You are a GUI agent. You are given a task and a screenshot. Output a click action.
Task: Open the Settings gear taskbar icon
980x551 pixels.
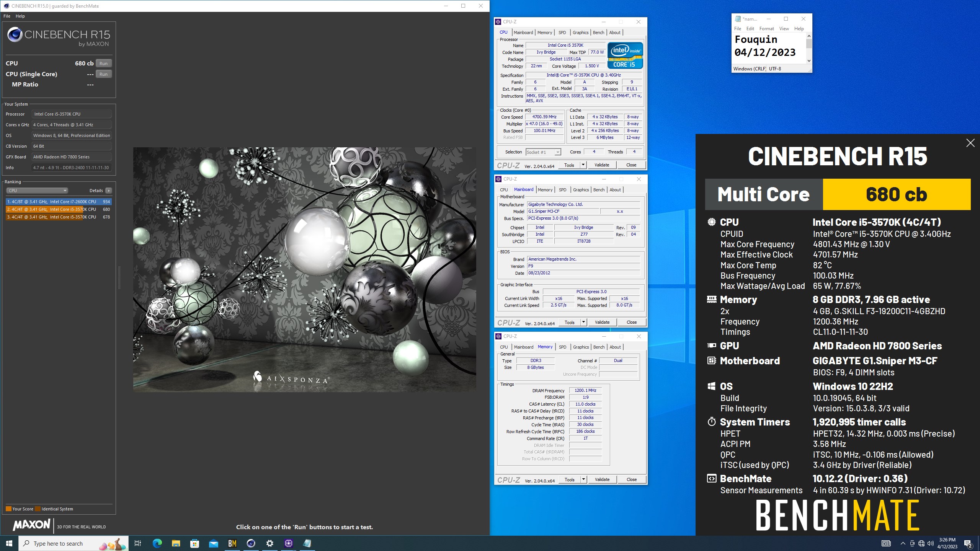tap(269, 543)
